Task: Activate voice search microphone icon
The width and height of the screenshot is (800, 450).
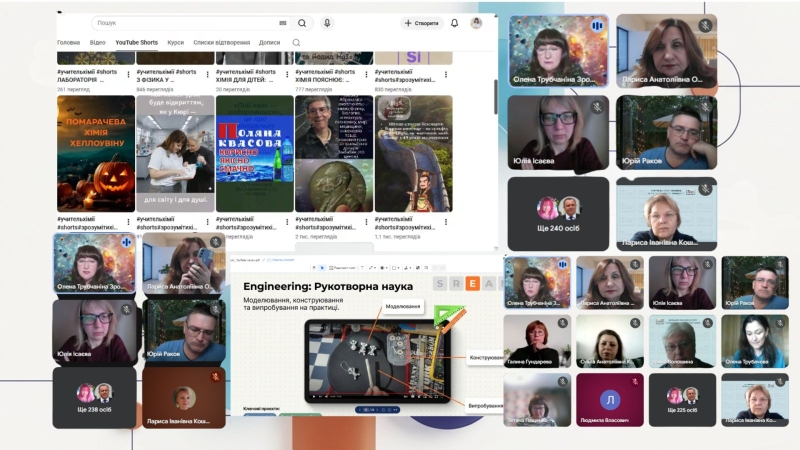Action: click(327, 23)
